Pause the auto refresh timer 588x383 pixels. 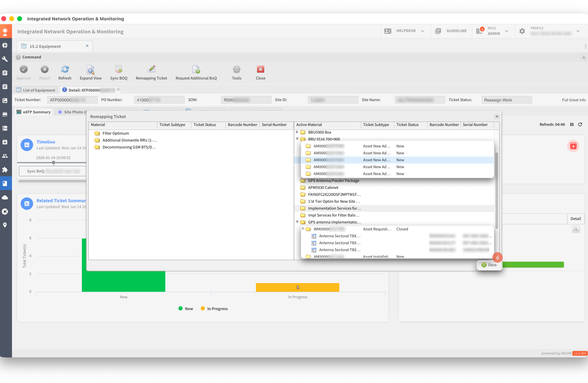coord(572,124)
